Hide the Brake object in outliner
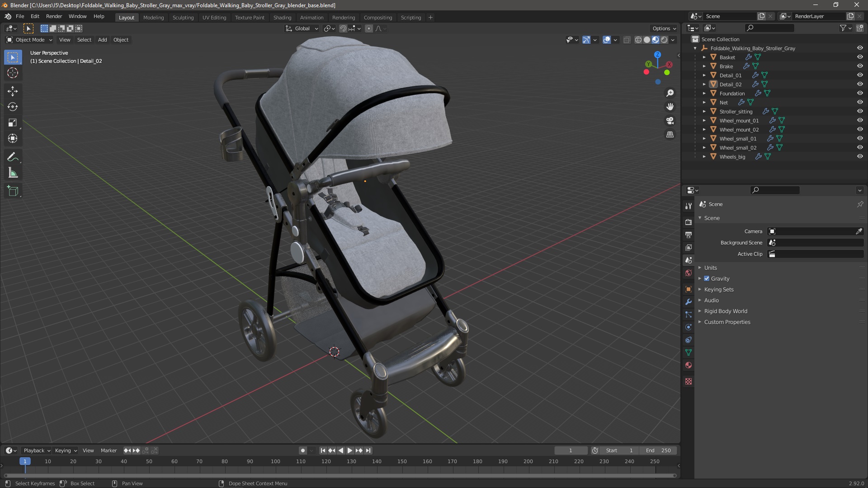The width and height of the screenshot is (868, 488). click(x=860, y=66)
